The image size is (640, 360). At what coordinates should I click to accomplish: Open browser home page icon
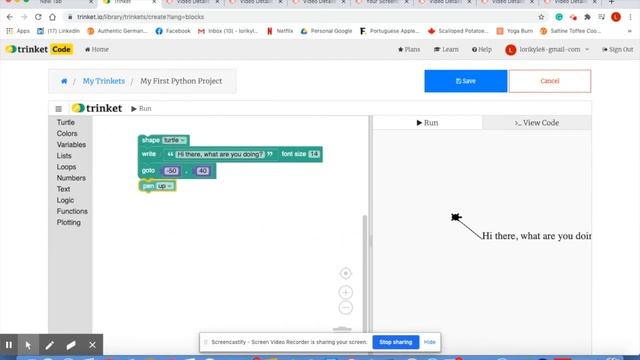click(x=52, y=17)
